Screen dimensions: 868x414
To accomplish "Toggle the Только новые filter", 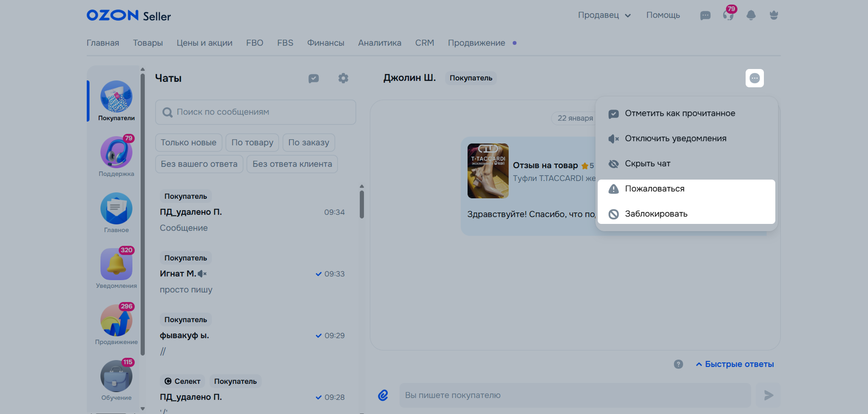I will tap(189, 143).
